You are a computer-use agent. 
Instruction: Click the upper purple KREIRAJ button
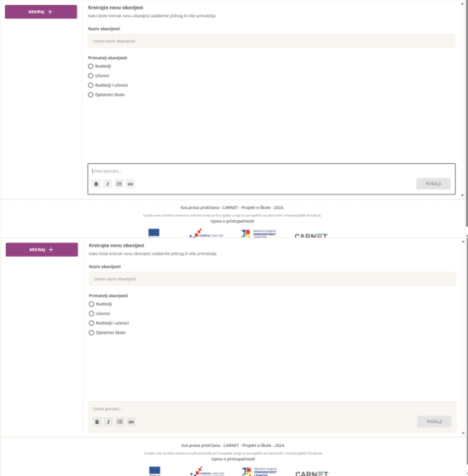coord(41,12)
